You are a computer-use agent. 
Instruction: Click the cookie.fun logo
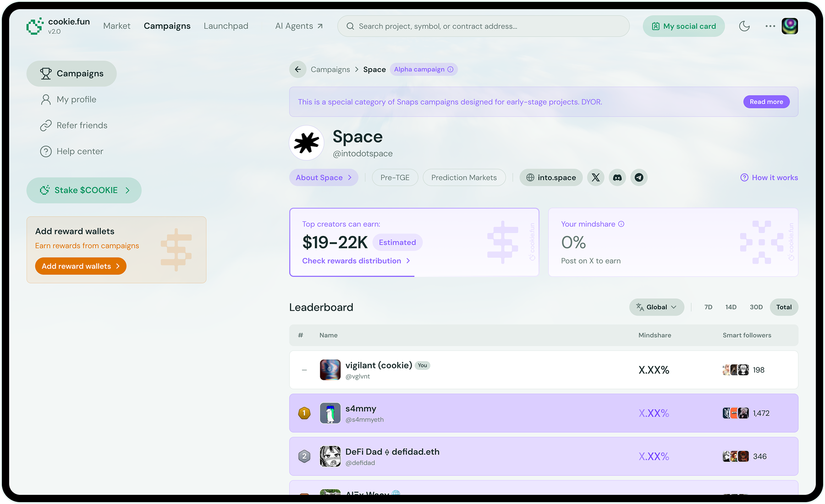pos(58,26)
